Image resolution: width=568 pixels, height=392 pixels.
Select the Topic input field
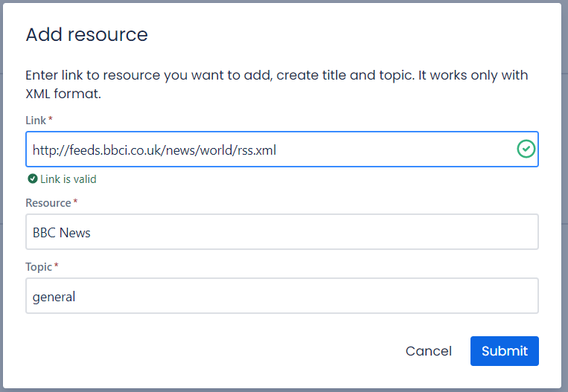(281, 296)
